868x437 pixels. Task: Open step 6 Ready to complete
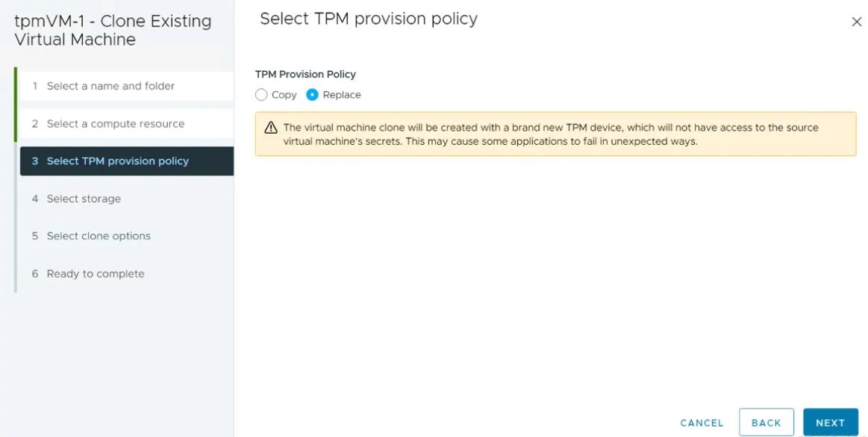tap(127, 273)
